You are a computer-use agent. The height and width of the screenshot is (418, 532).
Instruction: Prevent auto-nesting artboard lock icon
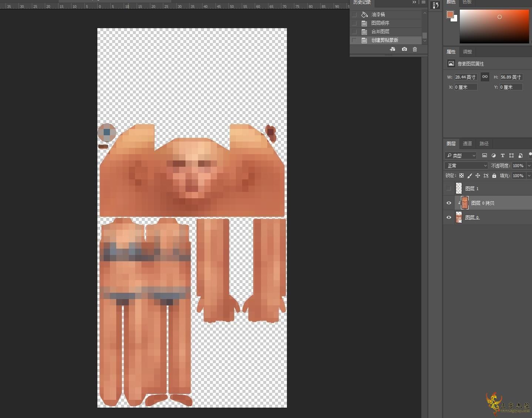click(x=486, y=176)
